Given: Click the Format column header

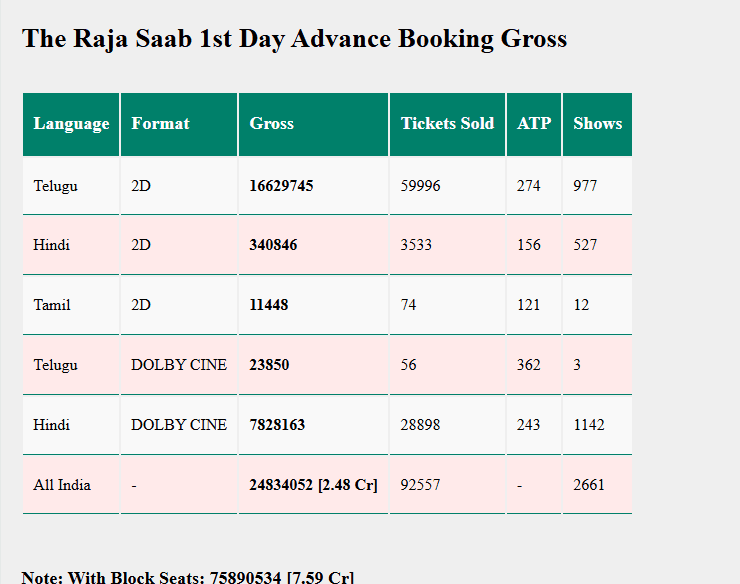Looking at the screenshot, I should (x=160, y=124).
